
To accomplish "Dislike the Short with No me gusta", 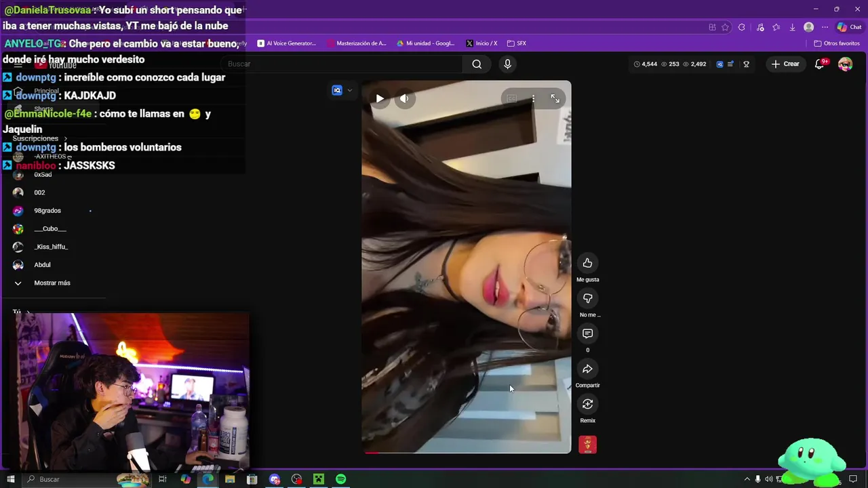I will click(587, 298).
